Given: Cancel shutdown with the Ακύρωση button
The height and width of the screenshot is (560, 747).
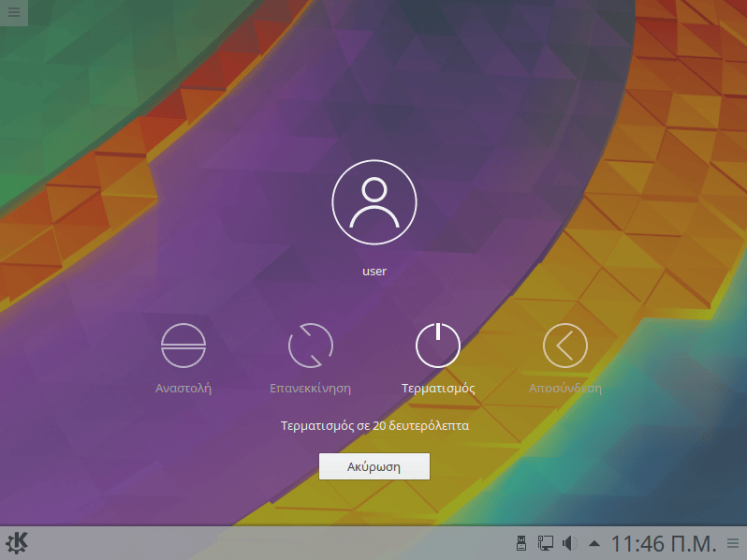Looking at the screenshot, I should 374,466.
